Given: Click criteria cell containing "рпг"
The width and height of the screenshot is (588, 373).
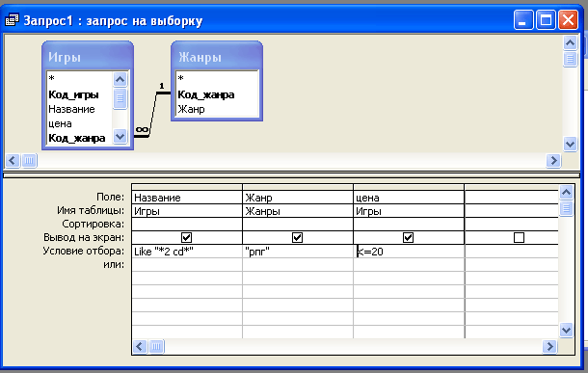Looking at the screenshot, I should 298,252.
